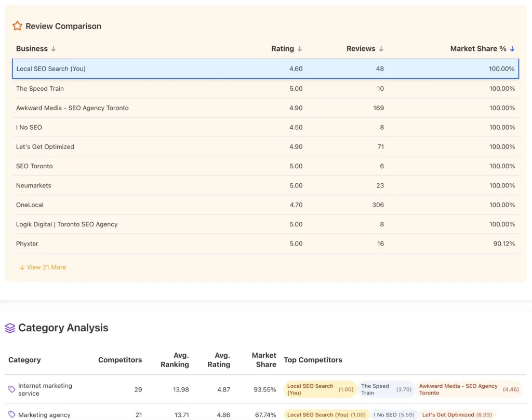Click tag icon beside Internet marketing service
Viewport: 532px width, 420px height.
point(12,389)
